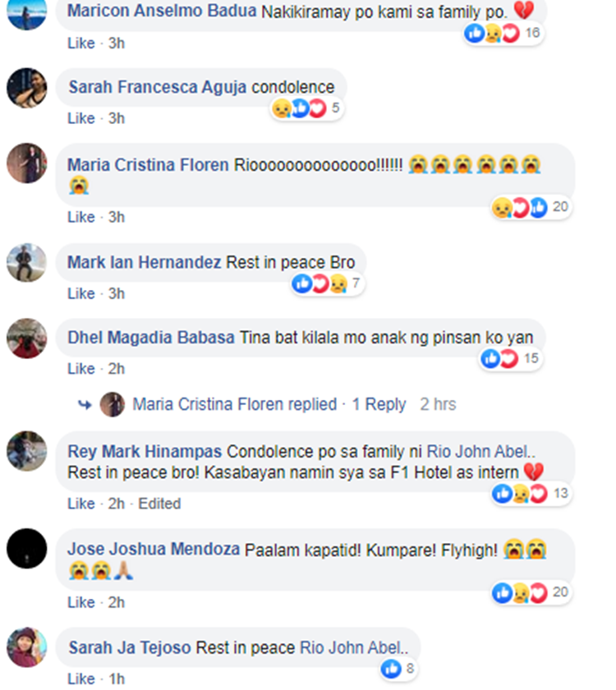Open the 20 reactions on Maria Cristina Floren's comment

point(531,207)
